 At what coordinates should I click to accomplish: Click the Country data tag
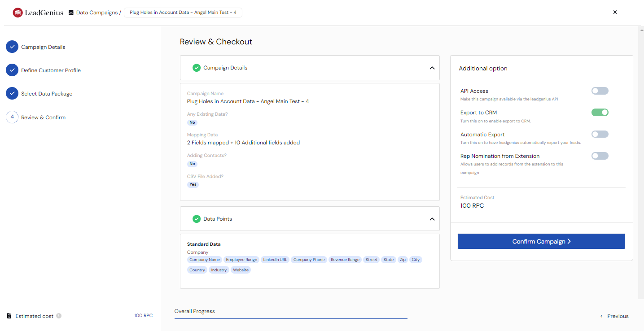click(x=197, y=270)
